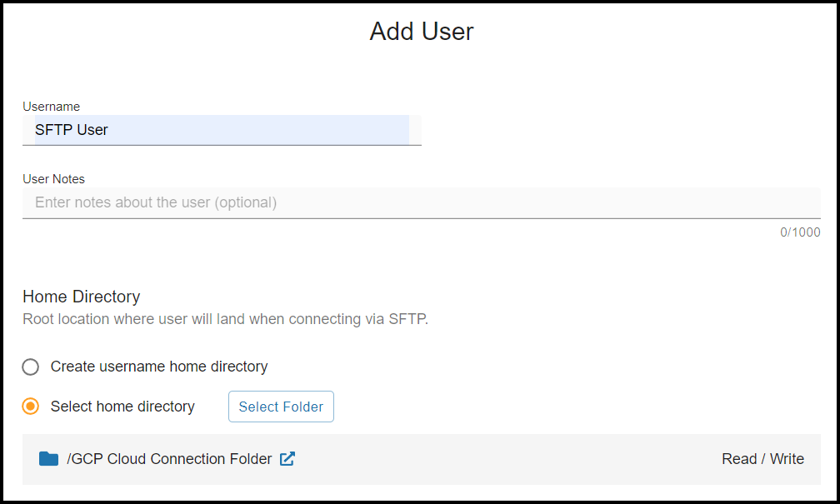Click the notes placeholder text about the user

(x=156, y=202)
